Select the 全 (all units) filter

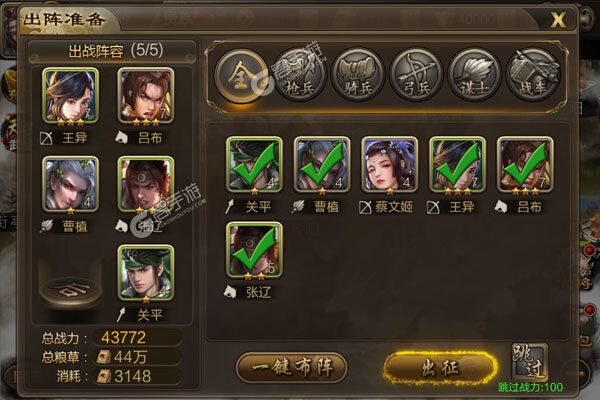point(241,75)
